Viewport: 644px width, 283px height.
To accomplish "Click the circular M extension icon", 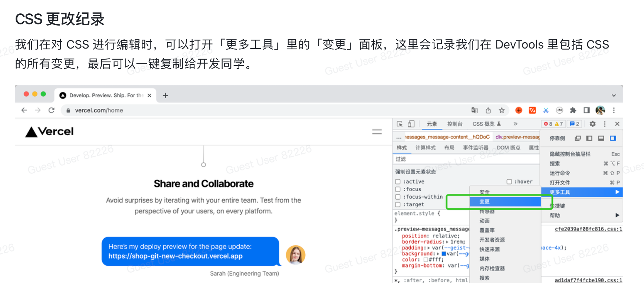I will click(559, 110).
